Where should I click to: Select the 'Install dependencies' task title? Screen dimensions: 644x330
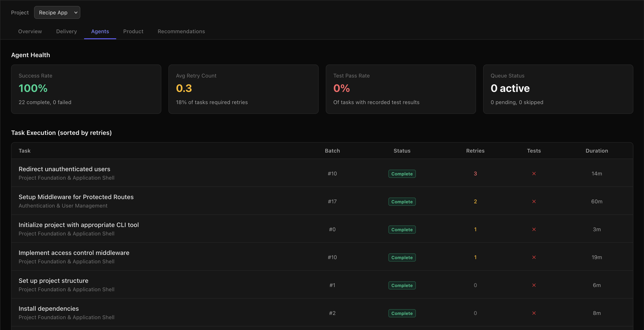tap(49, 309)
